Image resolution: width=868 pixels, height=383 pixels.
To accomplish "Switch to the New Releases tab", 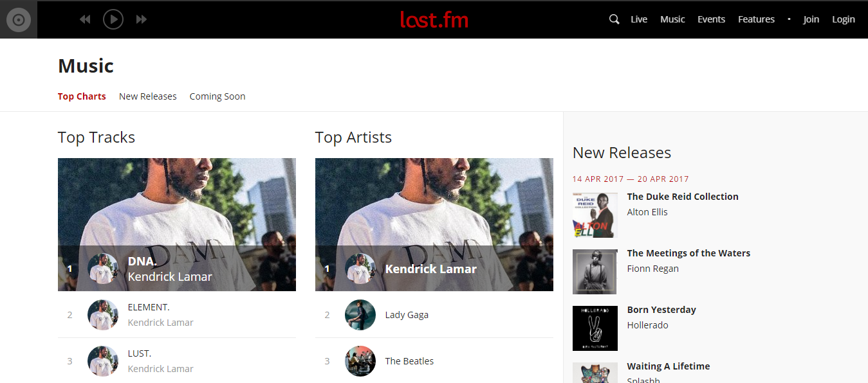I will point(148,96).
